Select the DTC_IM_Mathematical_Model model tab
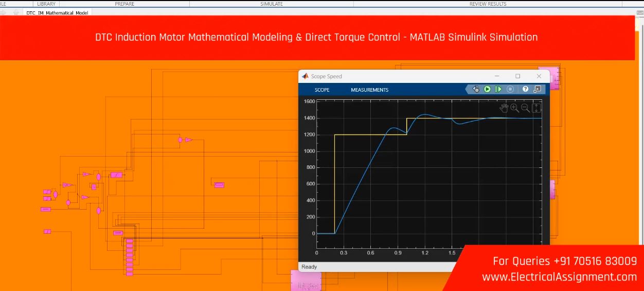The width and height of the screenshot is (644, 291). pos(57,13)
